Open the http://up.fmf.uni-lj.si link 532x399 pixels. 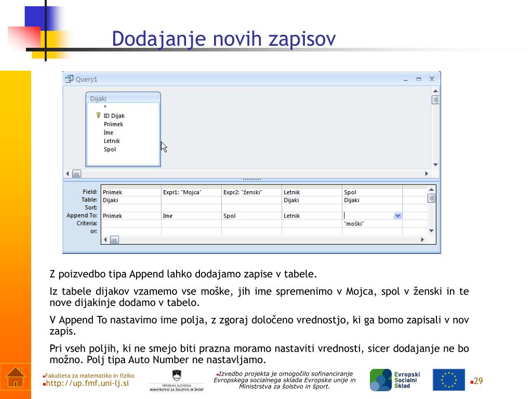tap(87, 383)
